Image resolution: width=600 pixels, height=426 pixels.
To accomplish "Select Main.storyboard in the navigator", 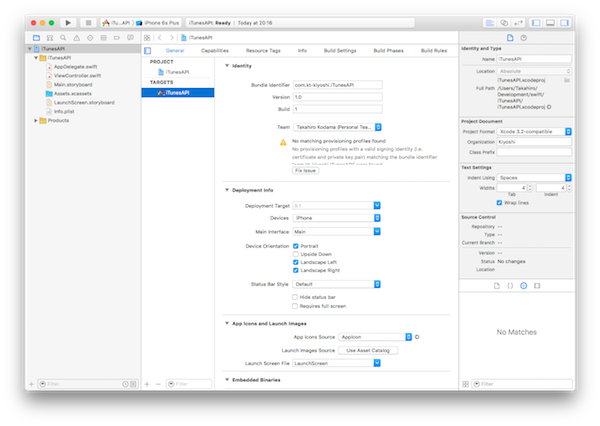I will point(73,85).
